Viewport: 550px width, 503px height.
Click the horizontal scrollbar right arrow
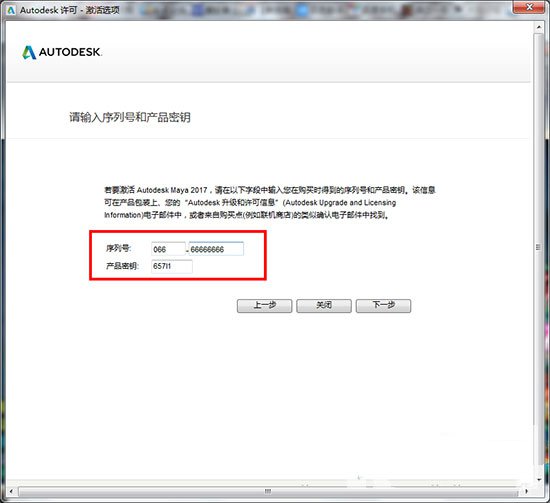(526, 491)
